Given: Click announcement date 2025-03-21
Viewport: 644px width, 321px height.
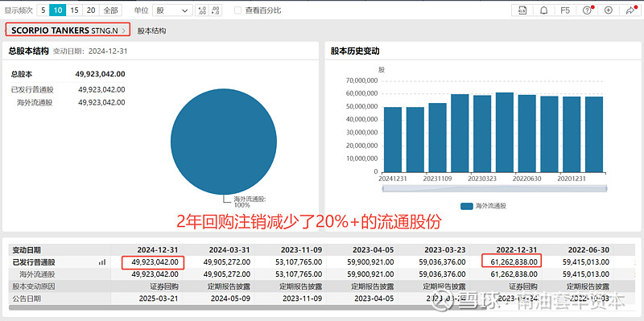Looking at the screenshot, I should (x=158, y=298).
